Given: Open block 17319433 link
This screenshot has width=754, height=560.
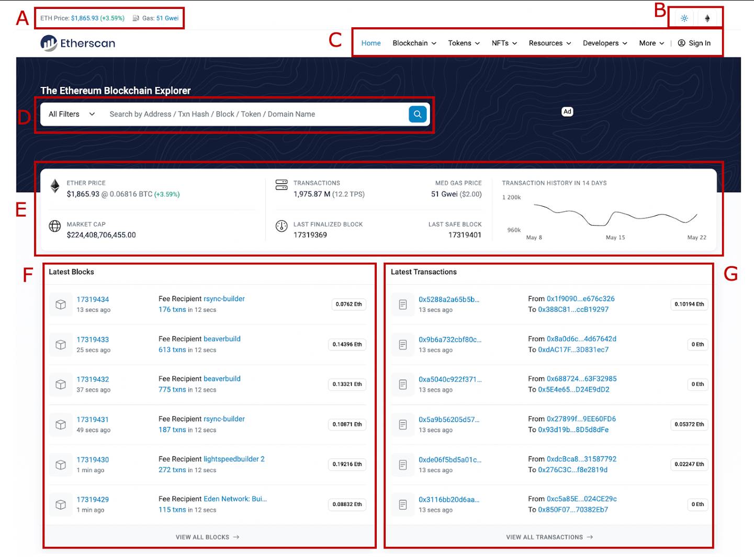Looking at the screenshot, I should [93, 340].
